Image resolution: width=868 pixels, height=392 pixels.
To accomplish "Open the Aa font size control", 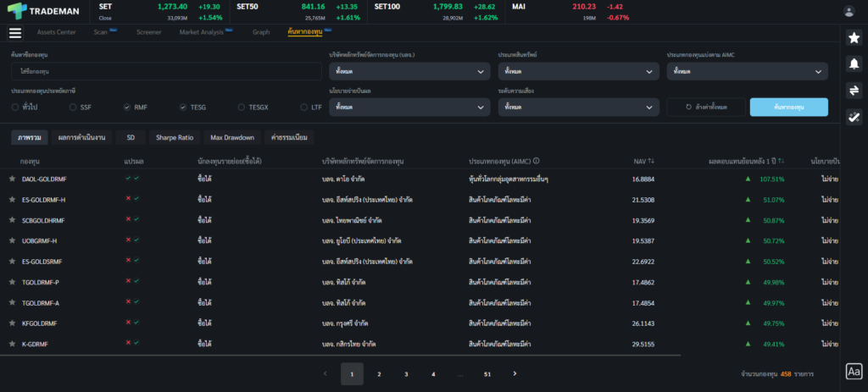I will click(x=854, y=371).
